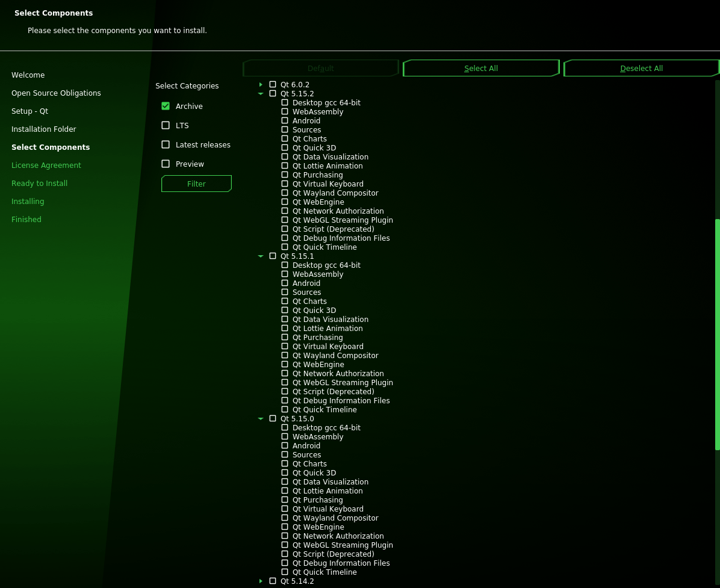Collapse the Qt 5.15.1 tree node
The image size is (720, 588).
[261, 256]
